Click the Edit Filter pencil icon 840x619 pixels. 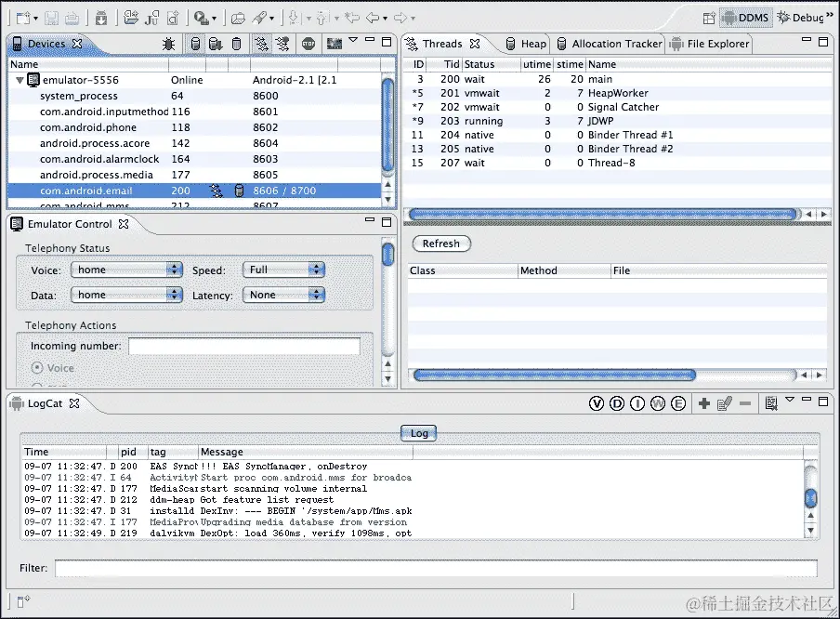click(724, 403)
